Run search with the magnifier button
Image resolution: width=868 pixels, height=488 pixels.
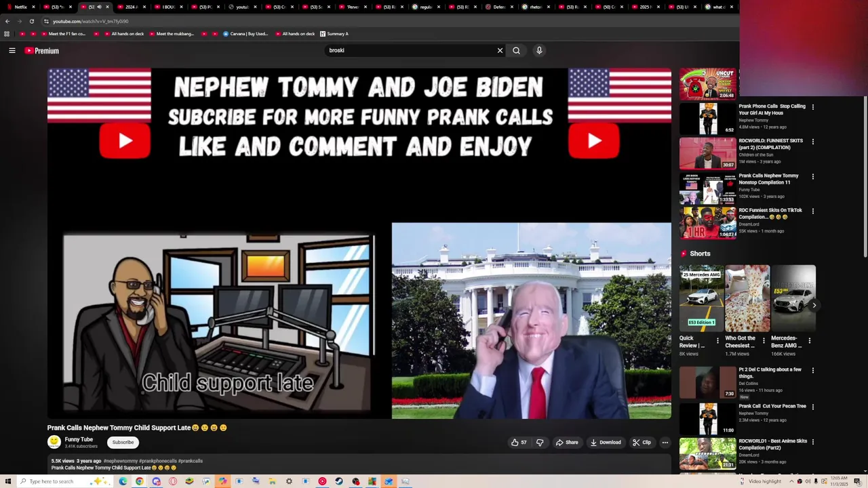pos(516,50)
